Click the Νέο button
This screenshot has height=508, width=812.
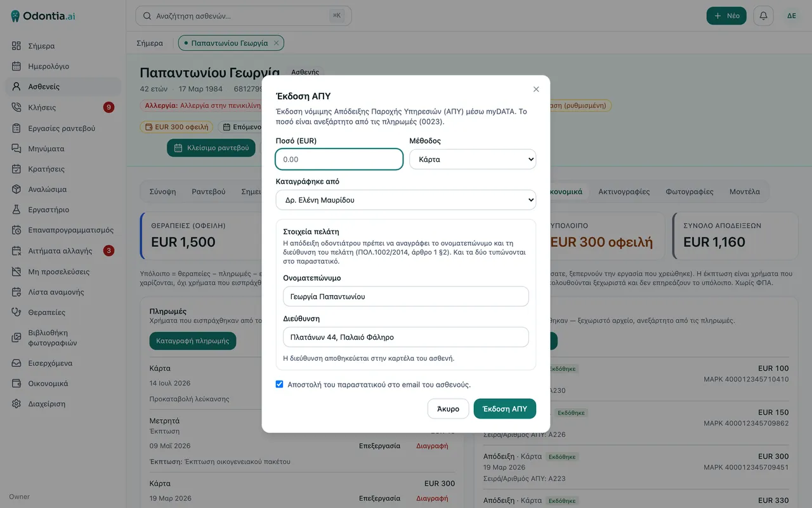click(726, 16)
